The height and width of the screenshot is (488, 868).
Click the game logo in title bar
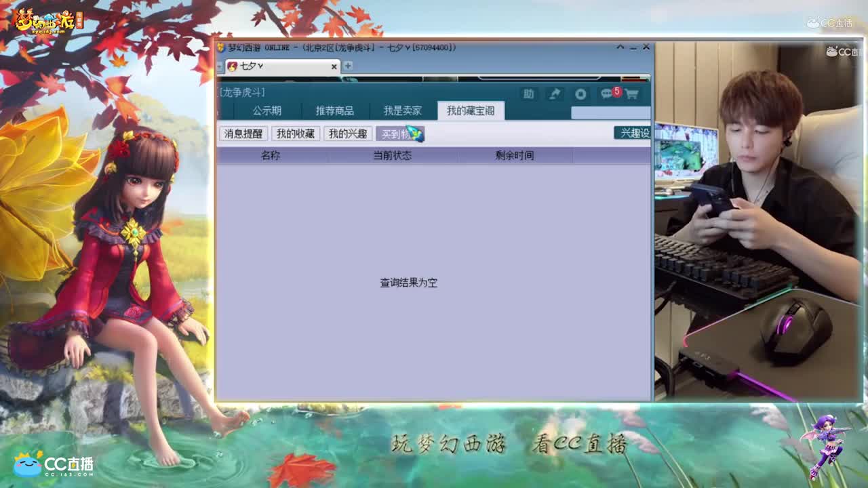point(220,47)
